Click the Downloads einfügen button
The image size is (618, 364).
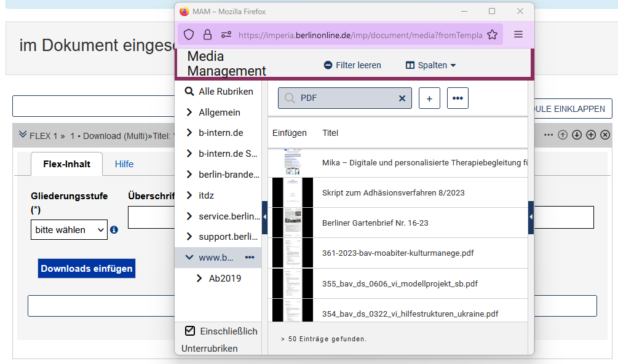pyautogui.click(x=86, y=268)
